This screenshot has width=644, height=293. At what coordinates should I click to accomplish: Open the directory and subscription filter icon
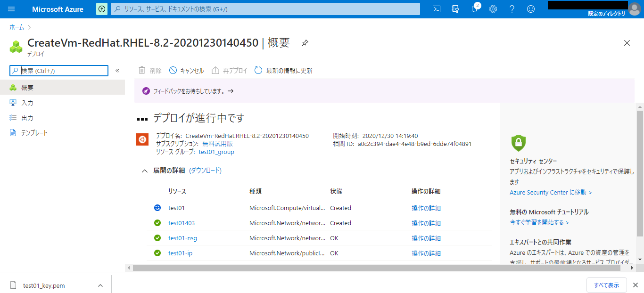[x=455, y=9]
